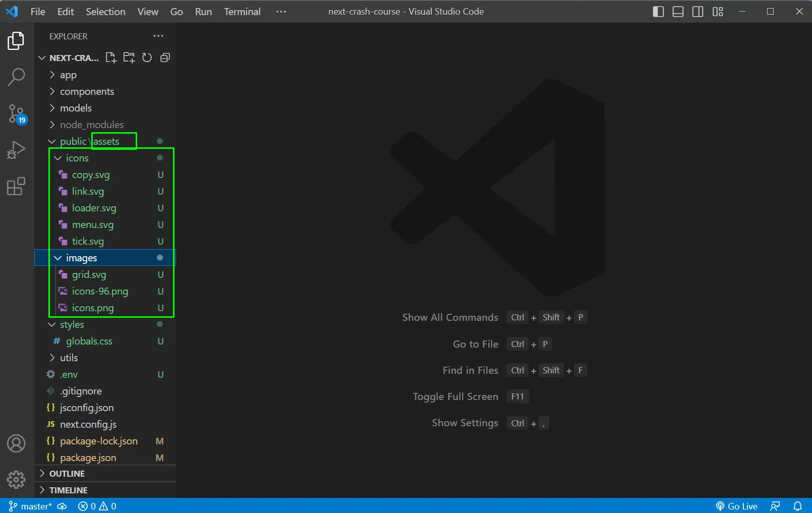Open link.svg file

[105, 191]
